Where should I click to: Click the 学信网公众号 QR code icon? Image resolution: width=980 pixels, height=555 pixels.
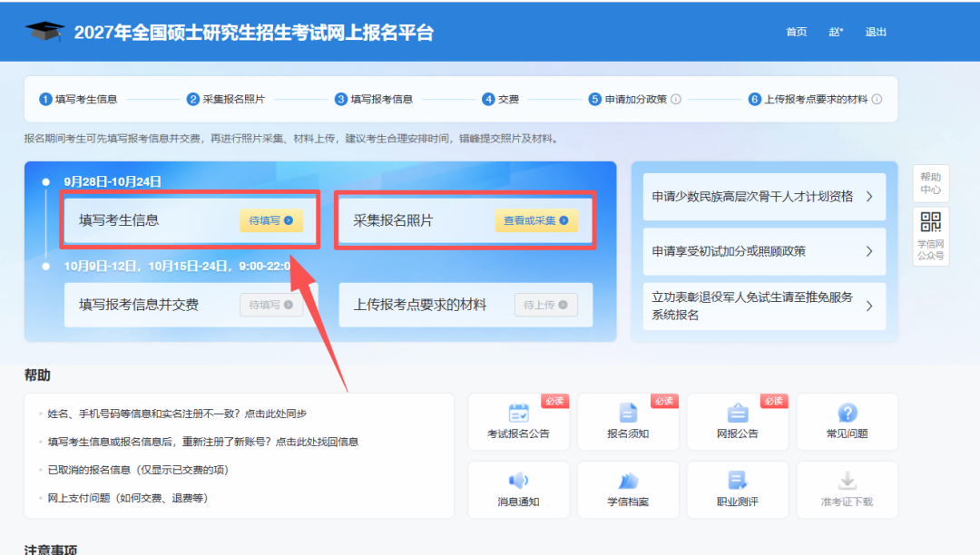[x=931, y=221]
